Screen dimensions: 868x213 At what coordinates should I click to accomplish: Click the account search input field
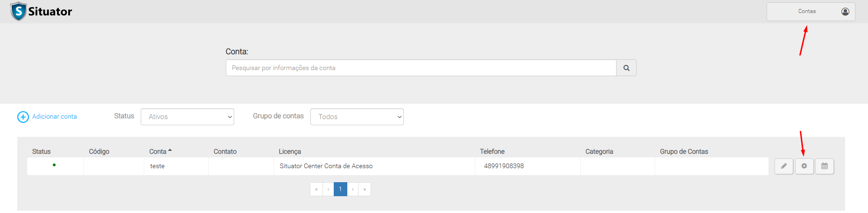[x=421, y=68]
